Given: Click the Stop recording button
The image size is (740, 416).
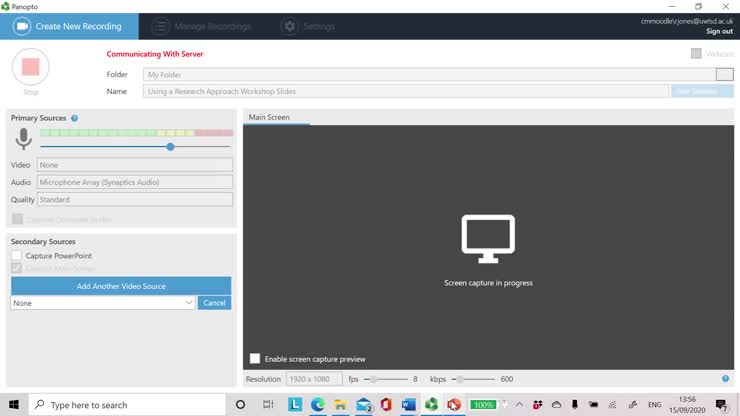Looking at the screenshot, I should click(31, 67).
